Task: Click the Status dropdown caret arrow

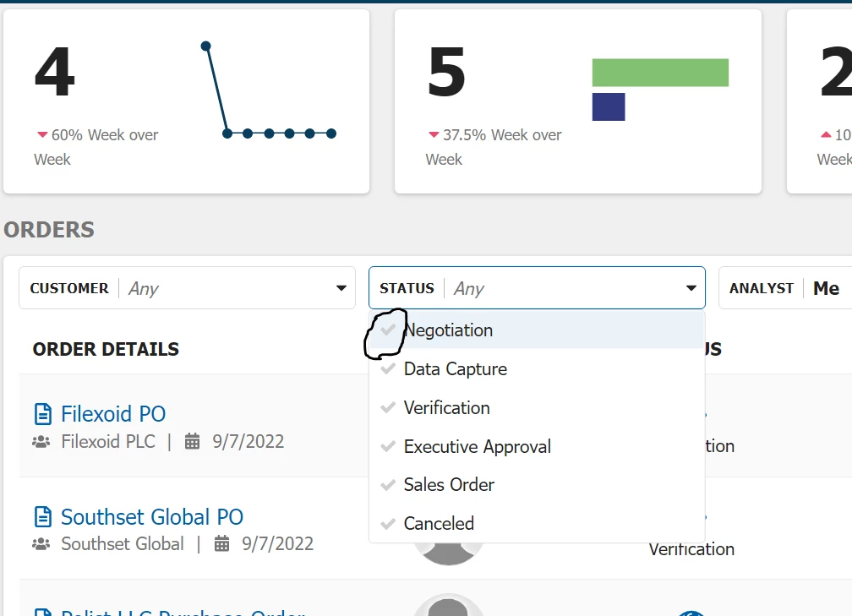Action: click(x=691, y=288)
